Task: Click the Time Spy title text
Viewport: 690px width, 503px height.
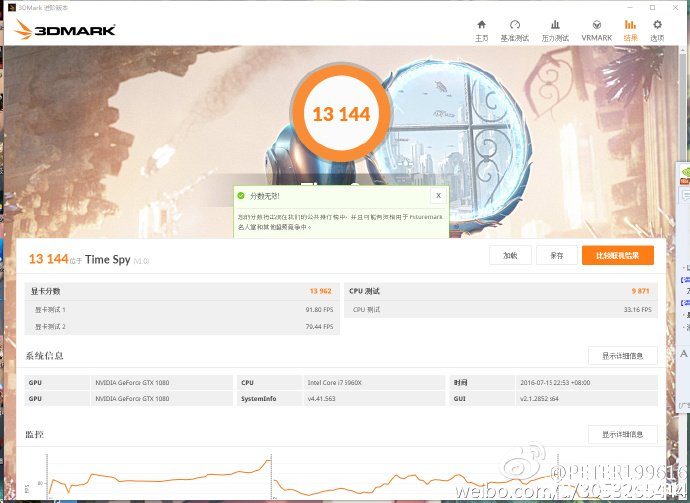Action: click(x=108, y=259)
